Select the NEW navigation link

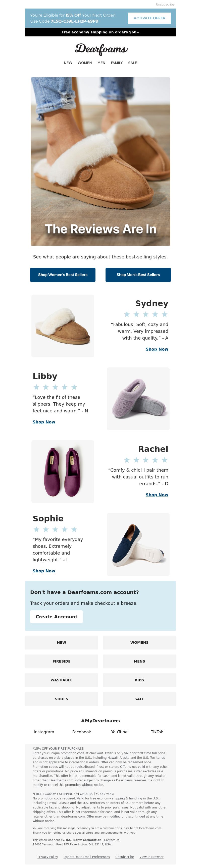[x=68, y=63]
